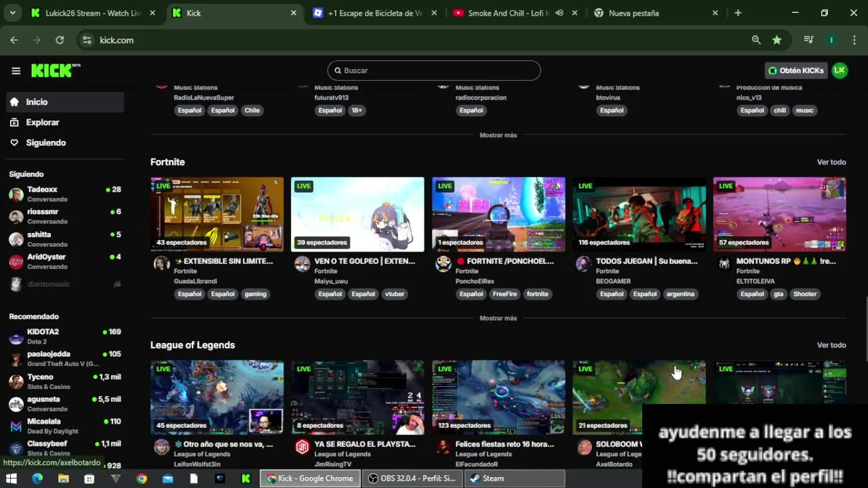Open ELTITOLEIVA stream thumbnail
Image resolution: width=868 pixels, height=488 pixels.
[x=780, y=214]
